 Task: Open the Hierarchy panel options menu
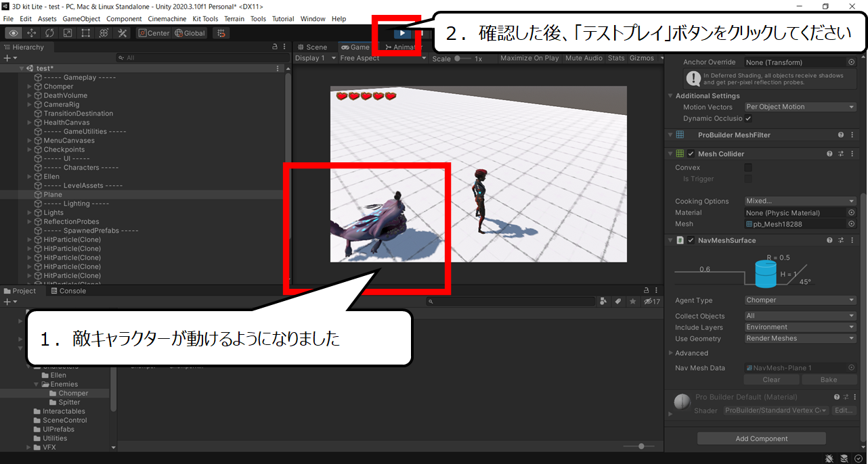tap(285, 47)
